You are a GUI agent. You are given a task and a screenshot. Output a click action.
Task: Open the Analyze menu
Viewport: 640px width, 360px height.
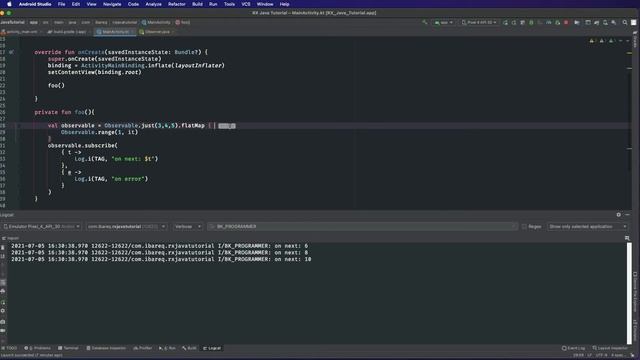pyautogui.click(x=153, y=4)
